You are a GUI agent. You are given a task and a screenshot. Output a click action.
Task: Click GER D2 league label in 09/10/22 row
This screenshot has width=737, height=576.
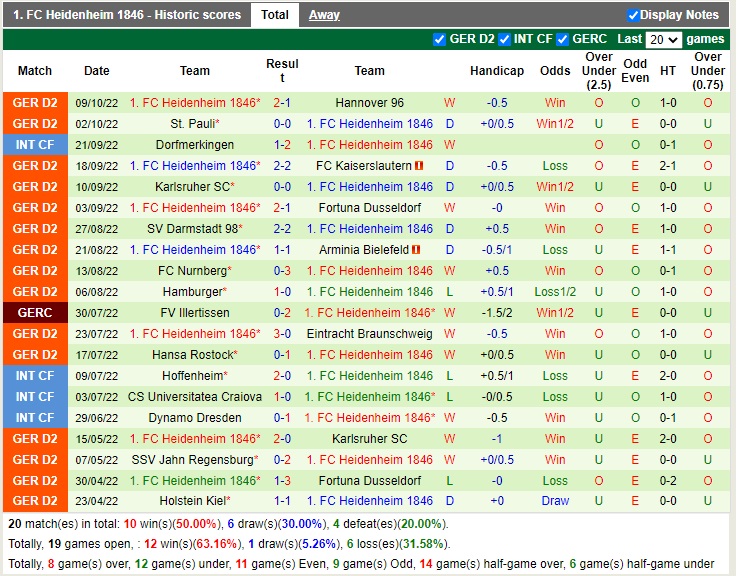pos(35,103)
